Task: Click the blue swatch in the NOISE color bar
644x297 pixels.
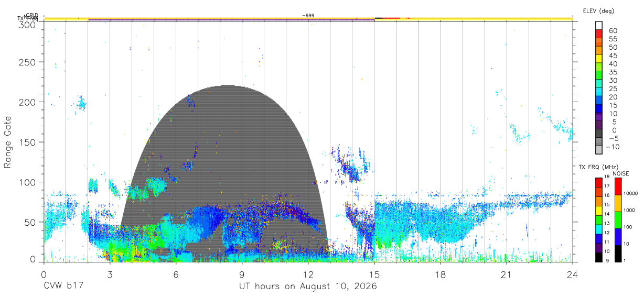Action: pos(618,237)
